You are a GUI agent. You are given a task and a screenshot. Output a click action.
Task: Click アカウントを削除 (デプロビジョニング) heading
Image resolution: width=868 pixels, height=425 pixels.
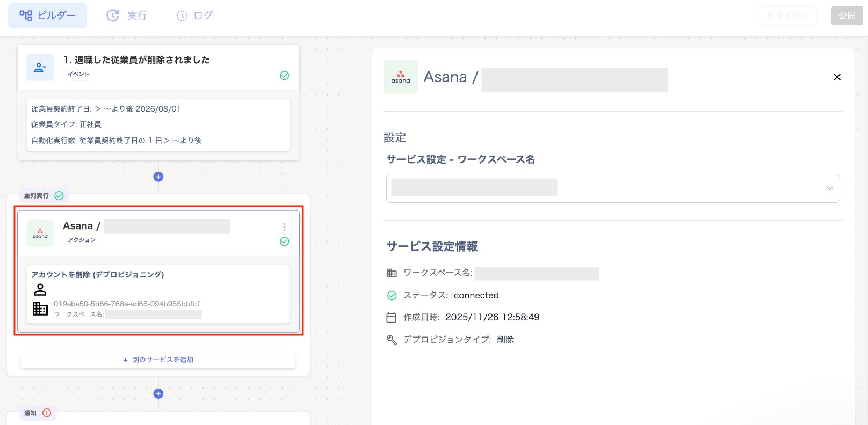click(98, 274)
